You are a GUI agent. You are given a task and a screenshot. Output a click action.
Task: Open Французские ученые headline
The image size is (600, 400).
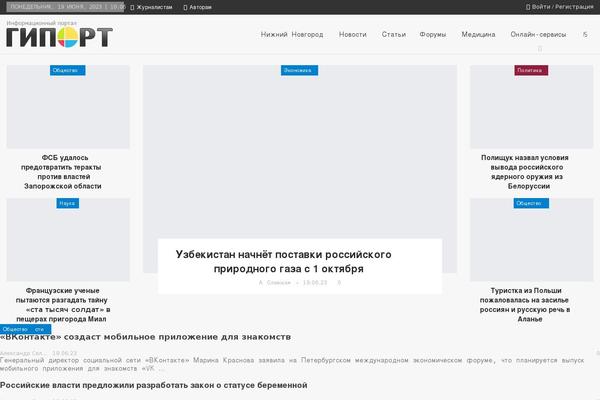[63, 305]
